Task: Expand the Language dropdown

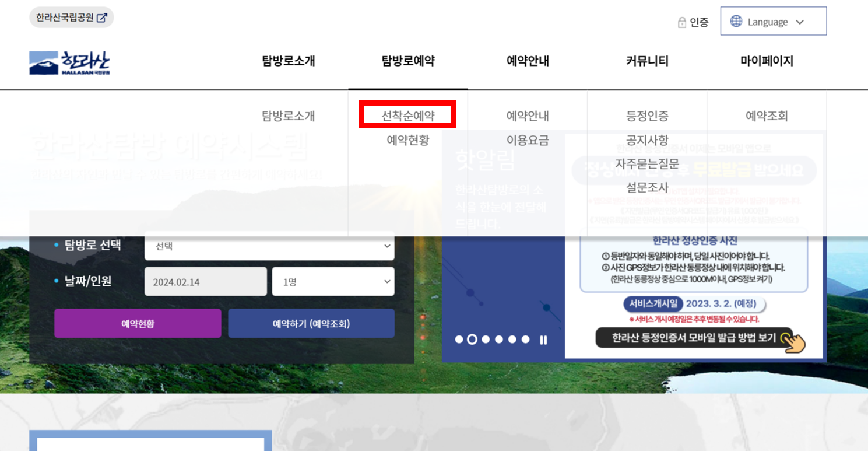Action: coord(773,22)
